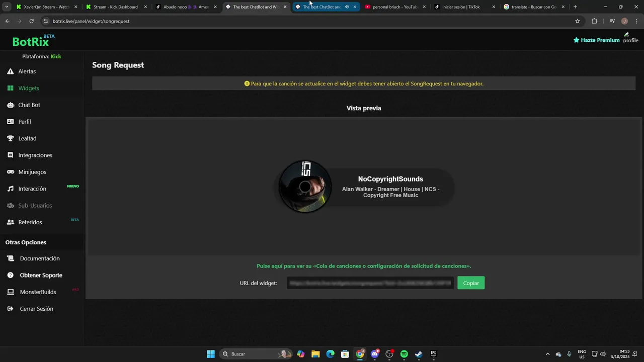
Task: Switch to translate Google search tab
Action: tap(533, 7)
